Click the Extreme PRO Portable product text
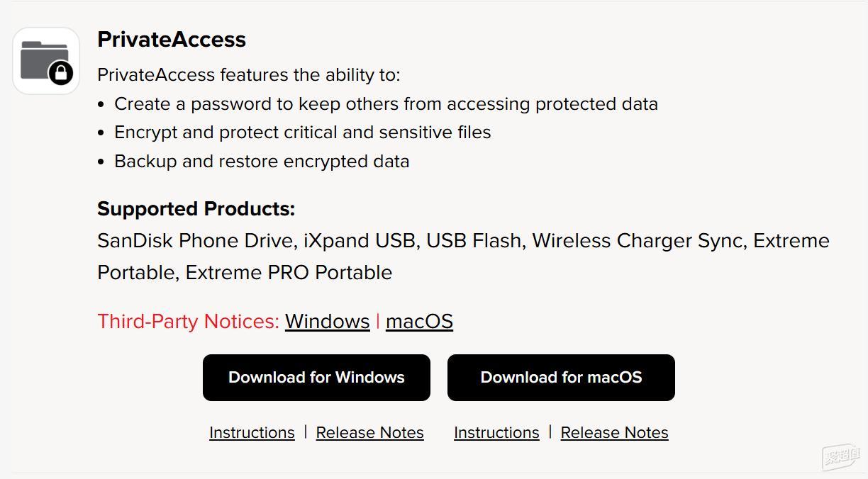This screenshot has height=479, width=868. [289, 273]
